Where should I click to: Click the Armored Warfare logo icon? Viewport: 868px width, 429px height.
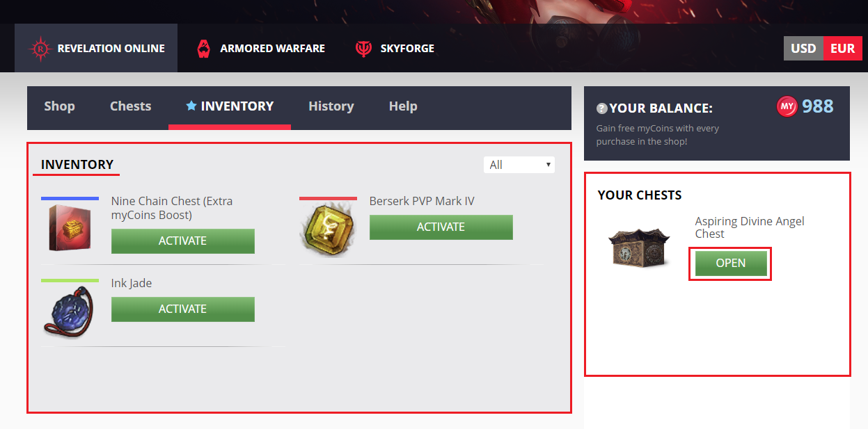point(203,49)
